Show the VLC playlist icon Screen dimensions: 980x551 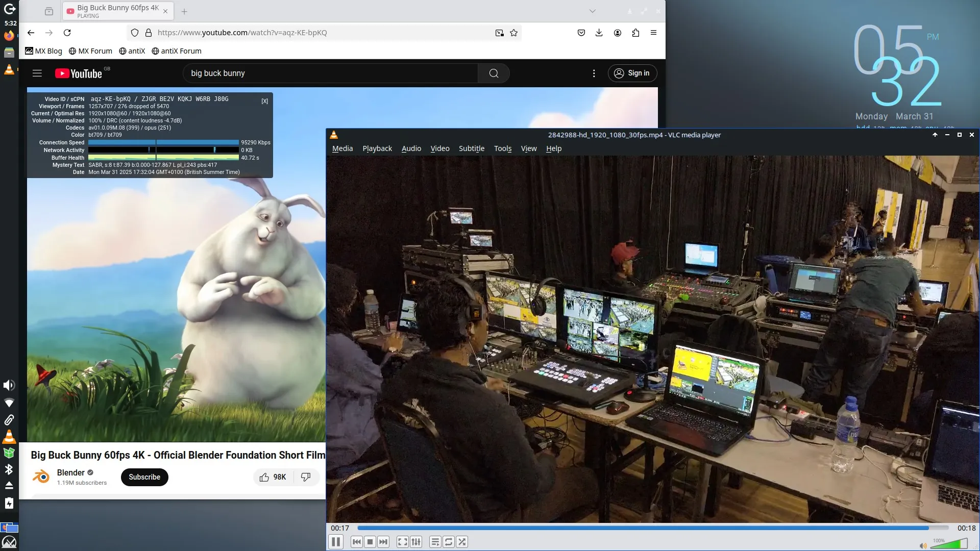435,542
